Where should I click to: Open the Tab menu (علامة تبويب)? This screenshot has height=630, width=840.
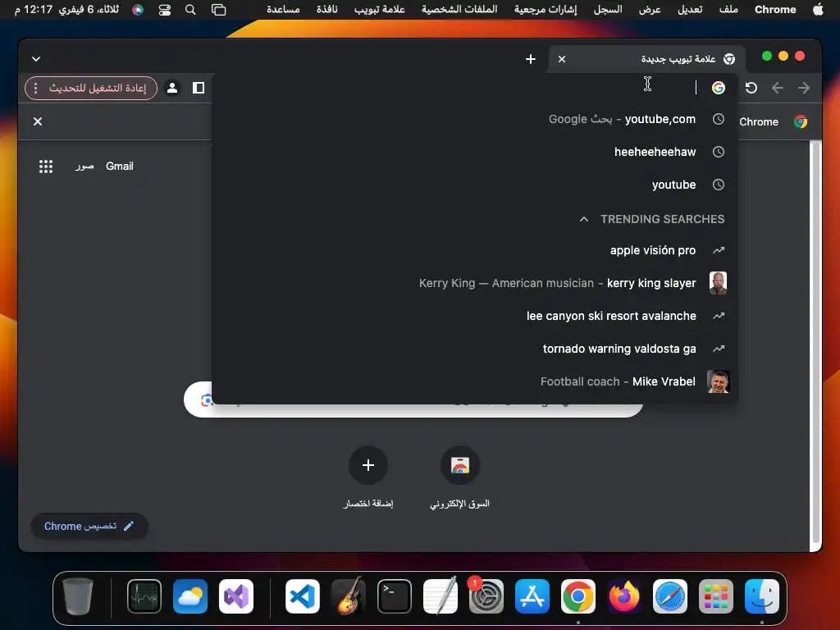(379, 10)
